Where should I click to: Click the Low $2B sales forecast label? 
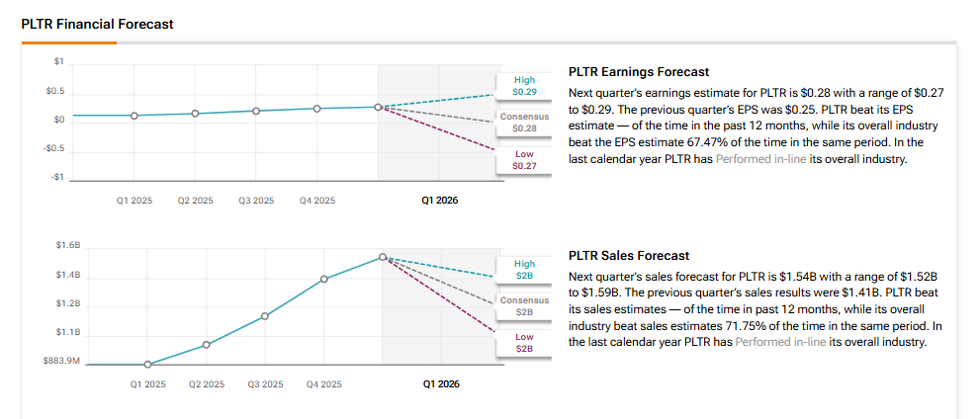click(524, 343)
